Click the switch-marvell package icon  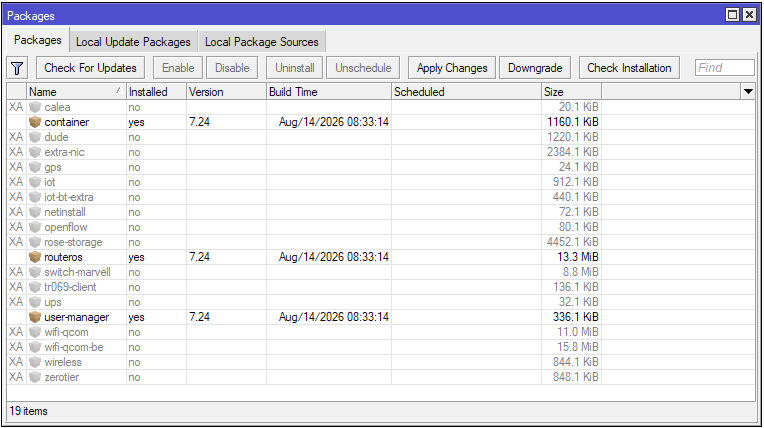point(35,272)
